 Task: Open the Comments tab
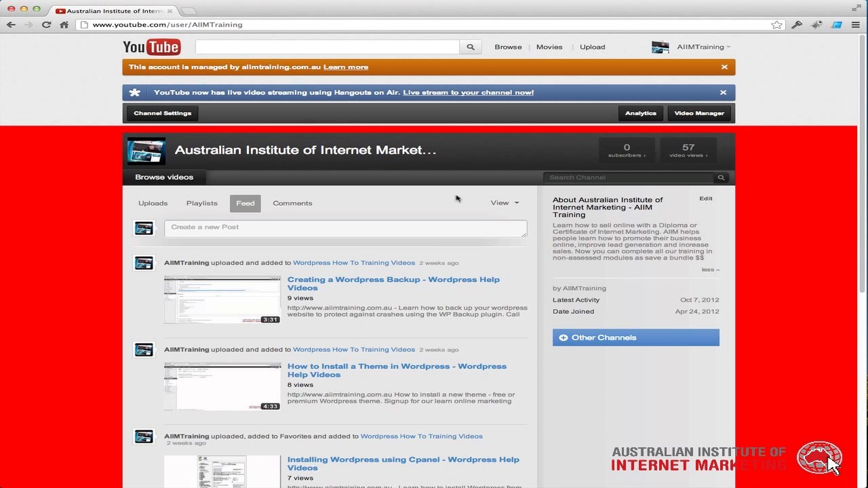click(x=292, y=203)
